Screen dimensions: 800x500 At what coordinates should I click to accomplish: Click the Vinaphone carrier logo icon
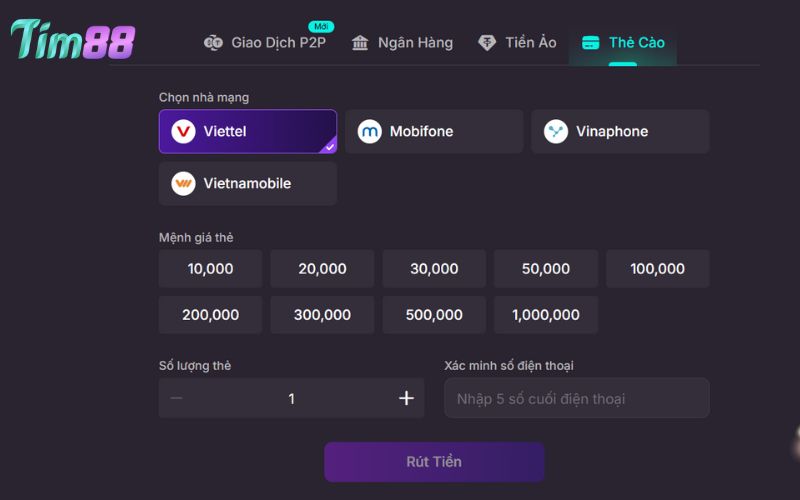[556, 132]
